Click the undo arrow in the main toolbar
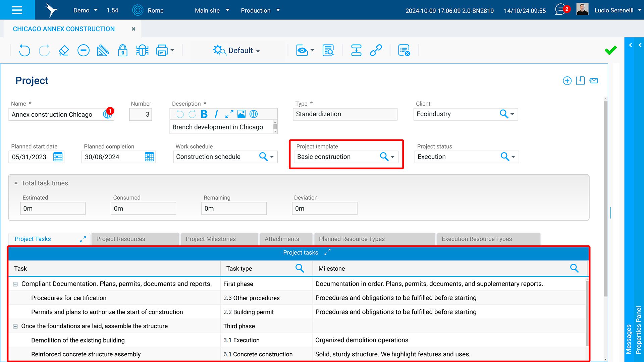The image size is (644, 362). click(24, 51)
